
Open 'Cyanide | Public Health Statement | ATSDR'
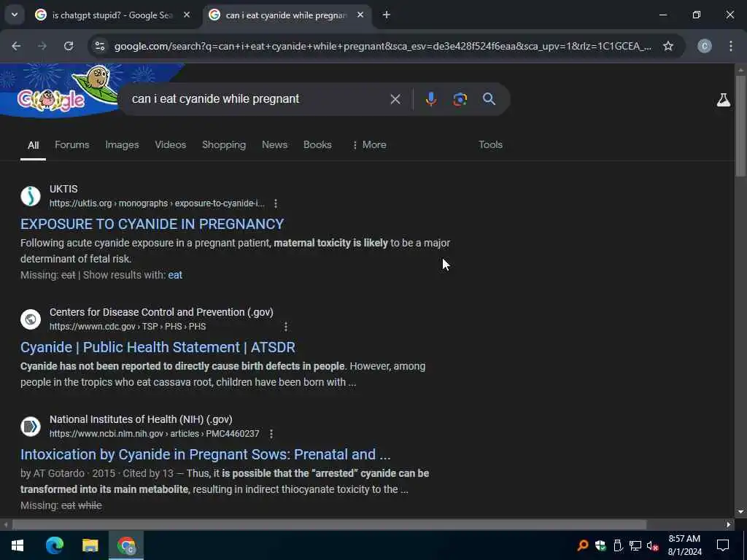point(158,347)
